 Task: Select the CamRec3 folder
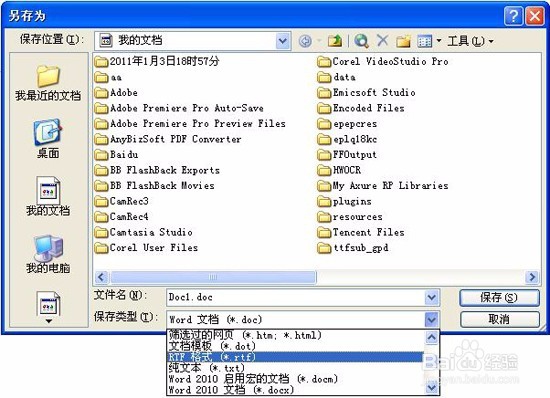coord(122,201)
